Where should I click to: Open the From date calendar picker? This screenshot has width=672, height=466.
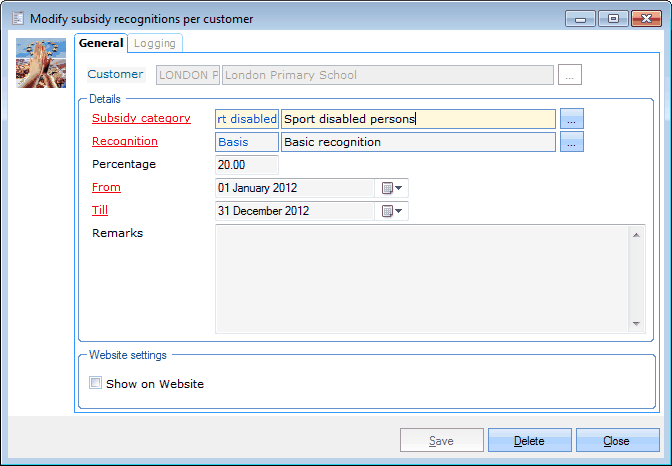pyautogui.click(x=391, y=188)
